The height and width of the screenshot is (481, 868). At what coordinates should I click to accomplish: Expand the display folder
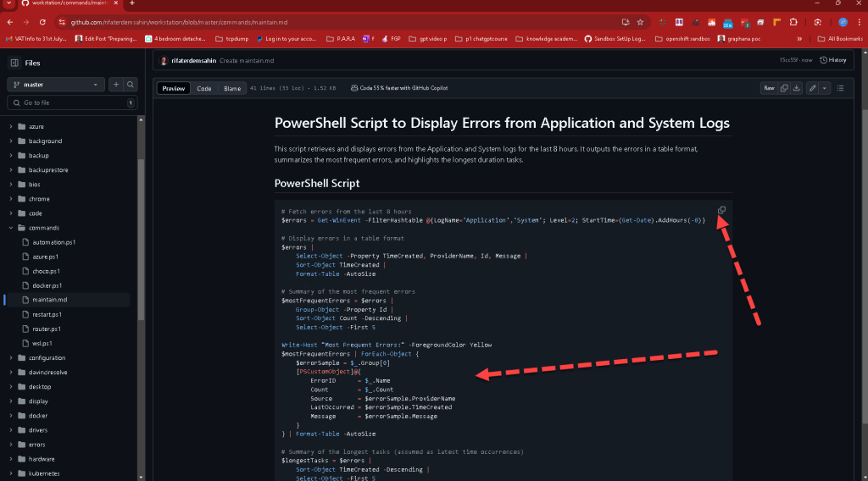coord(11,401)
